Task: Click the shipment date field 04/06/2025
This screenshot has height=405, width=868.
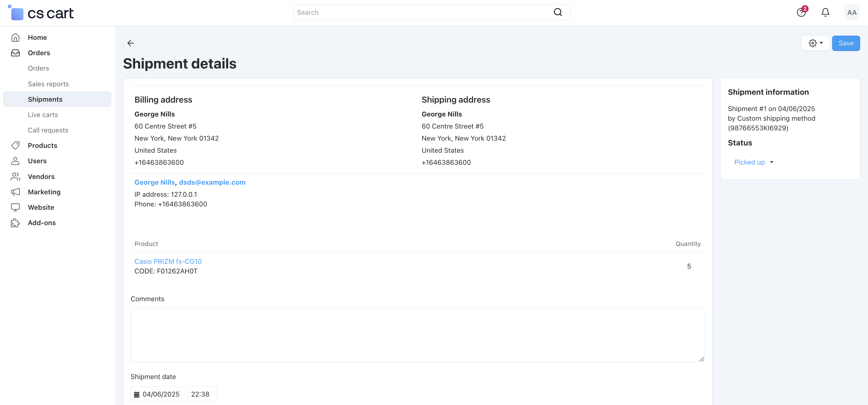Action: [x=158, y=394]
